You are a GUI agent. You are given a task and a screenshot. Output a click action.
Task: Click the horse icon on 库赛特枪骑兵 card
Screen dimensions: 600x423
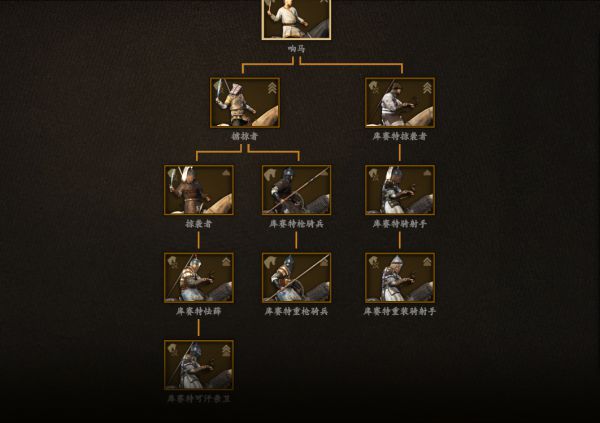(270, 174)
